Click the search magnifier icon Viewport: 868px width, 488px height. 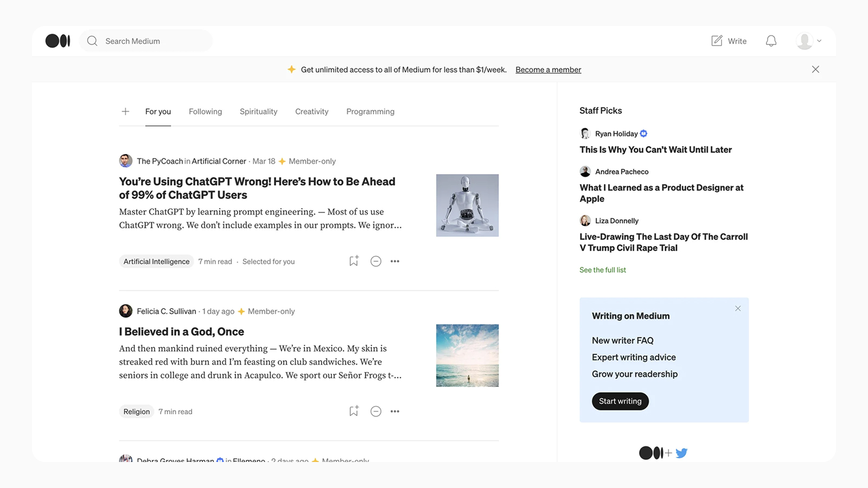(x=92, y=41)
